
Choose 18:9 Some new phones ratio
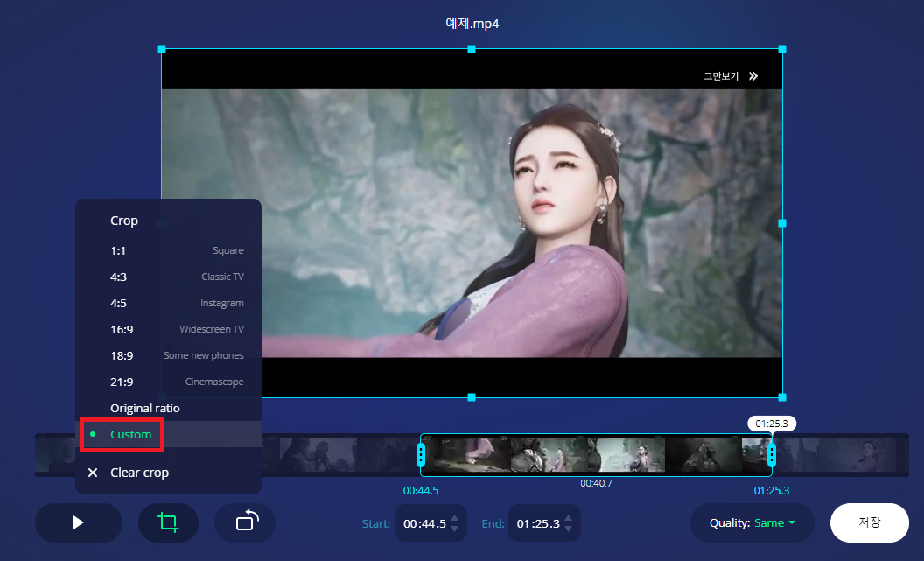[169, 355]
